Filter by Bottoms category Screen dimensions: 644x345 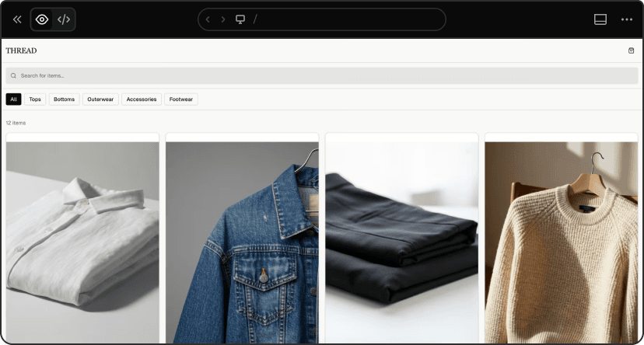pos(65,99)
